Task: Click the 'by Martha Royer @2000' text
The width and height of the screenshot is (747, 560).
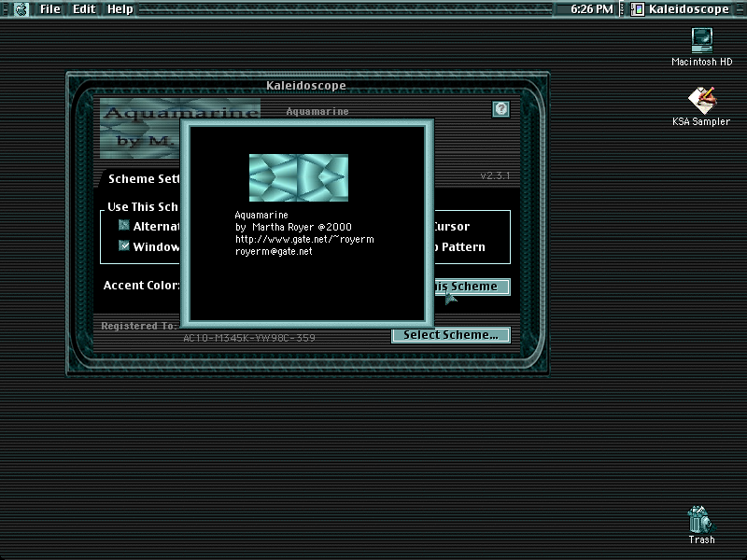Action: point(293,227)
